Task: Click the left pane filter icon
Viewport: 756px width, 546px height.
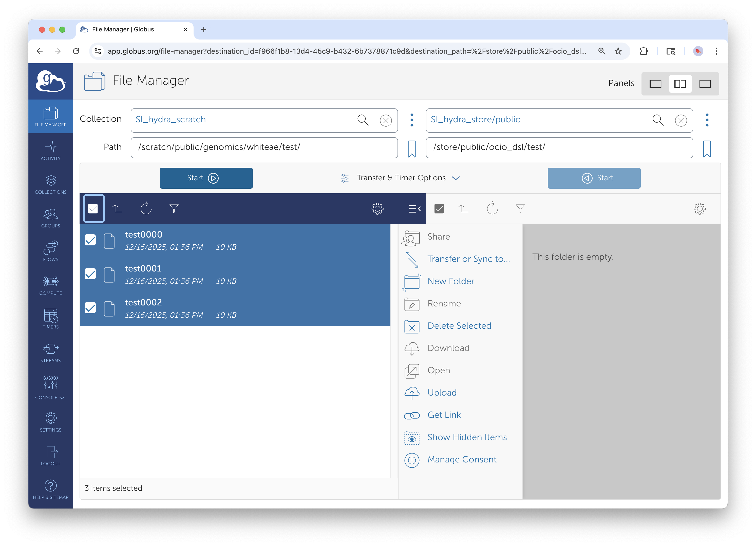Action: point(174,208)
